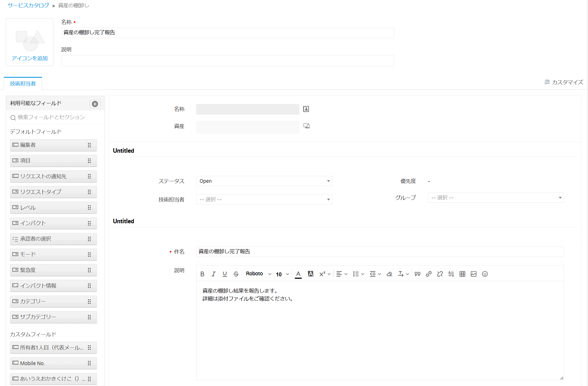The image size is (588, 386).
Task: Switch to the 技術担当者 tab
Action: pos(23,83)
